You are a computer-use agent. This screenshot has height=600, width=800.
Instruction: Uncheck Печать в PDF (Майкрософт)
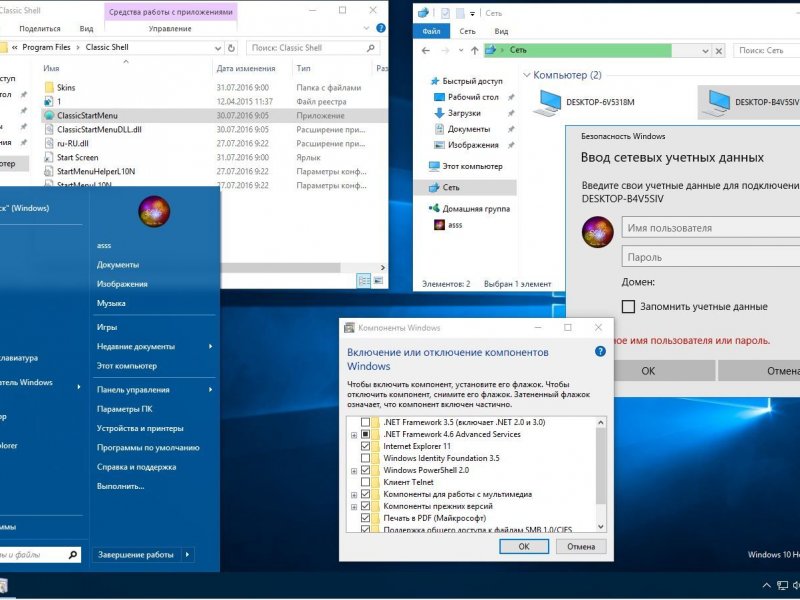pyautogui.click(x=365, y=518)
